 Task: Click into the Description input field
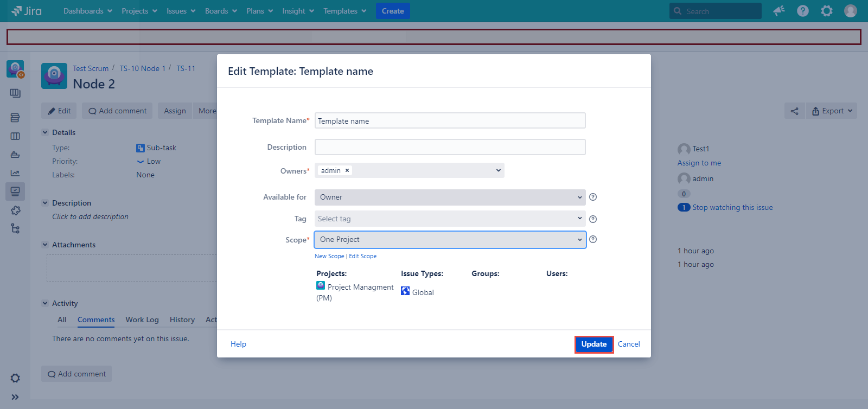450,147
